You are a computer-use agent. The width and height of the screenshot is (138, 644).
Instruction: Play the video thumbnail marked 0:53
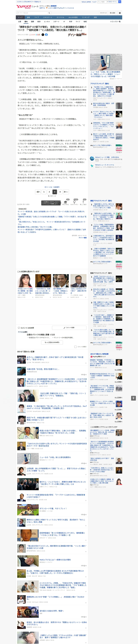point(119,305)
